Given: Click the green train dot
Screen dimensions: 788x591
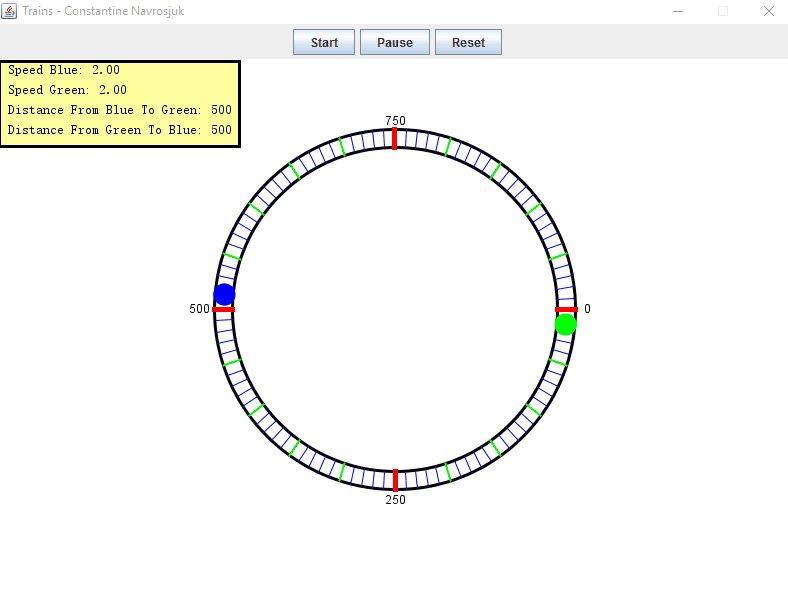Looking at the screenshot, I should click(565, 324).
